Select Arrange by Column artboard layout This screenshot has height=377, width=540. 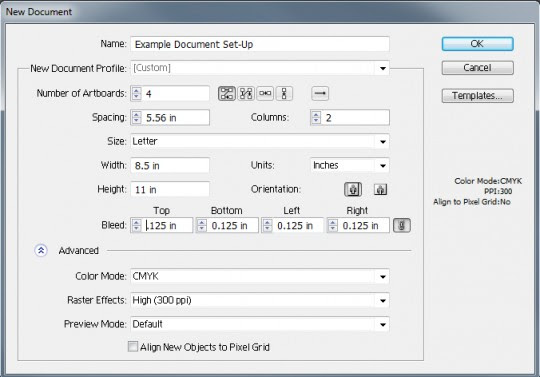point(284,93)
